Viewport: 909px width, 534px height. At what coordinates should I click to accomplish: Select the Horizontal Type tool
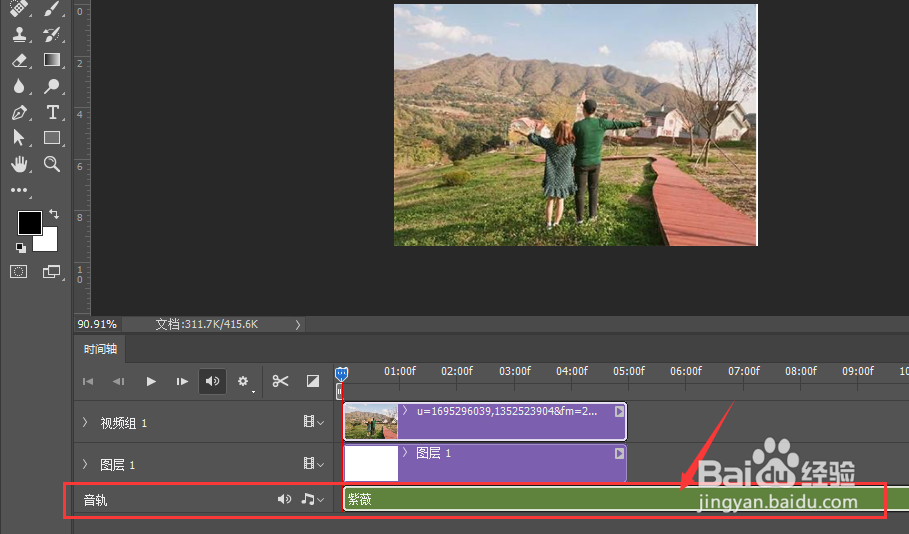point(52,112)
